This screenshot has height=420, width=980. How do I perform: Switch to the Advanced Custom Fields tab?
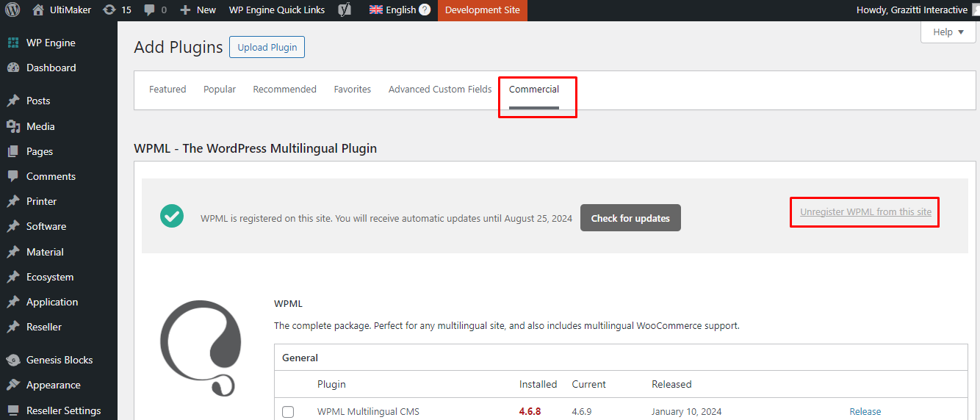click(x=440, y=90)
